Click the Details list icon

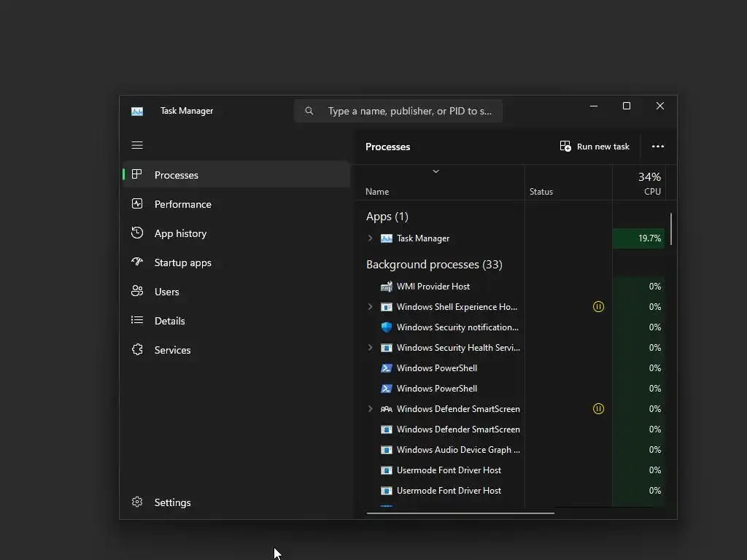[x=137, y=320]
